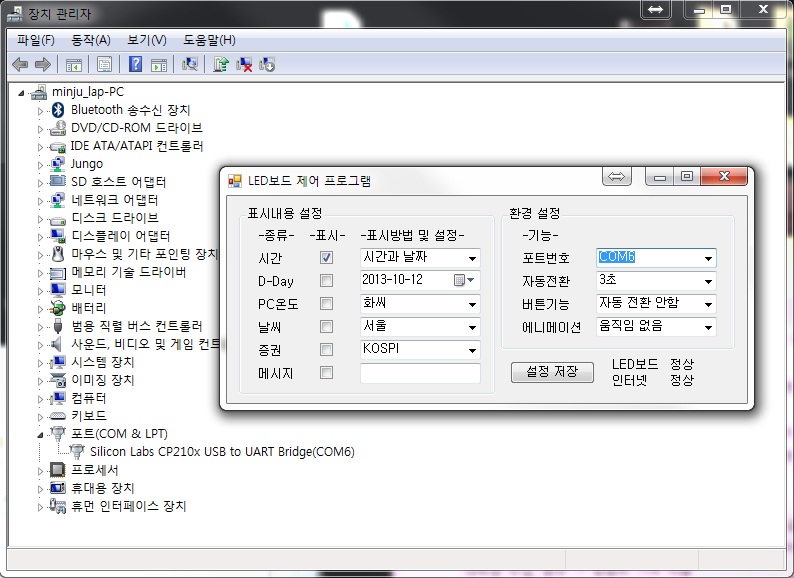Click the show/hide console tree toolbar icon
The height and width of the screenshot is (578, 794).
[73, 64]
